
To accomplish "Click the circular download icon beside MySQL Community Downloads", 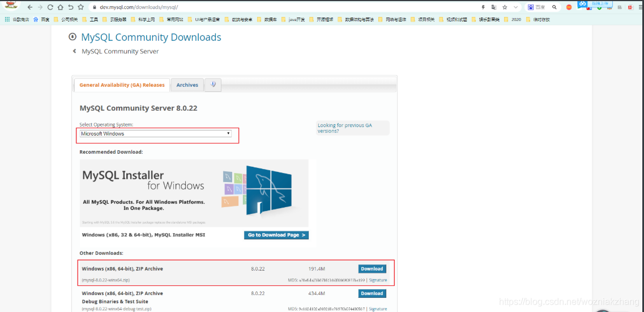I will coord(72,37).
